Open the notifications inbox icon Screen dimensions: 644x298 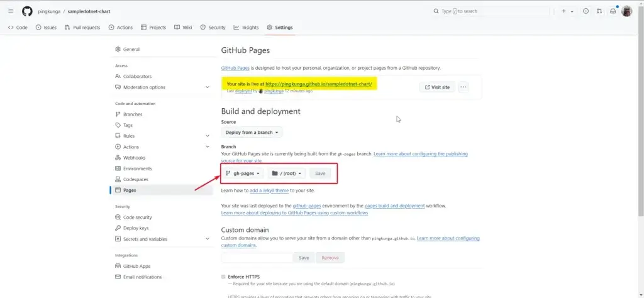(x=613, y=11)
